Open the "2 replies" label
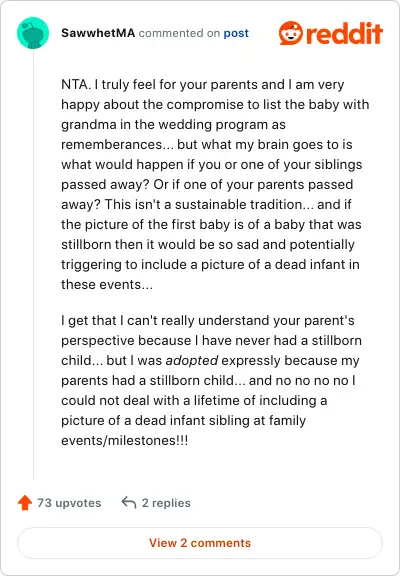The height and width of the screenshot is (576, 400). point(166,503)
